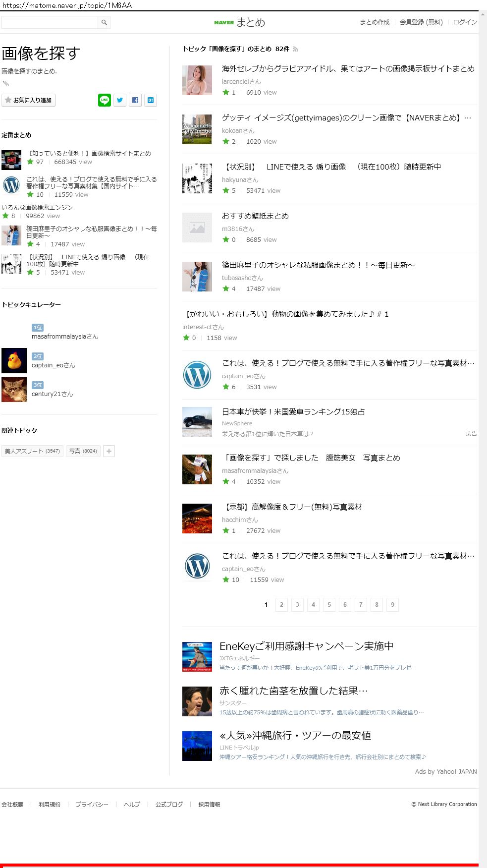Viewport: 487px width, 868px height.
Task: Expand related topics with plus button
Action: (x=109, y=451)
